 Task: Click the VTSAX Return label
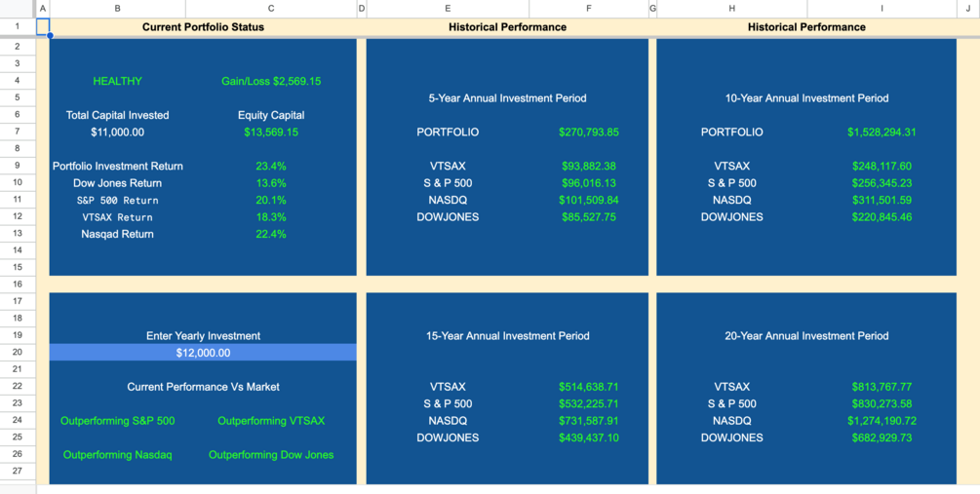point(117,217)
